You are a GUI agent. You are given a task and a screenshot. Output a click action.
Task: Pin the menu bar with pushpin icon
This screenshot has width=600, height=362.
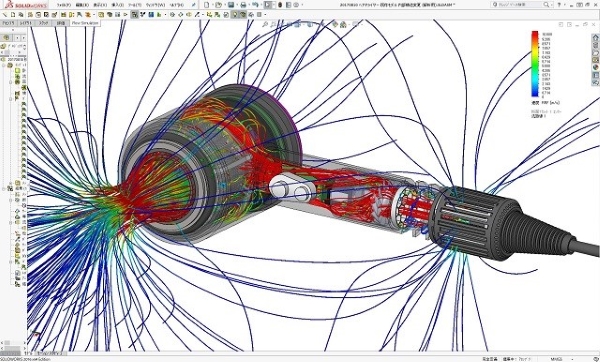[x=194, y=5]
